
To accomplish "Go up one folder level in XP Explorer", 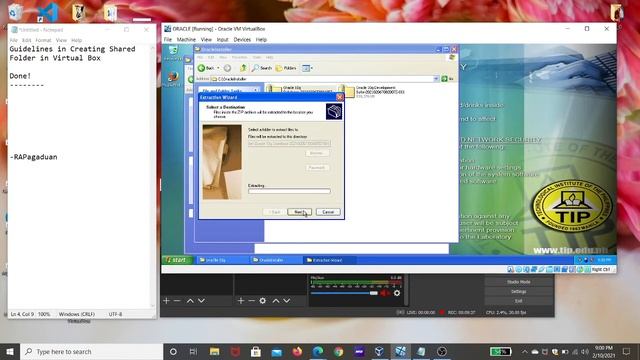I will pos(243,68).
